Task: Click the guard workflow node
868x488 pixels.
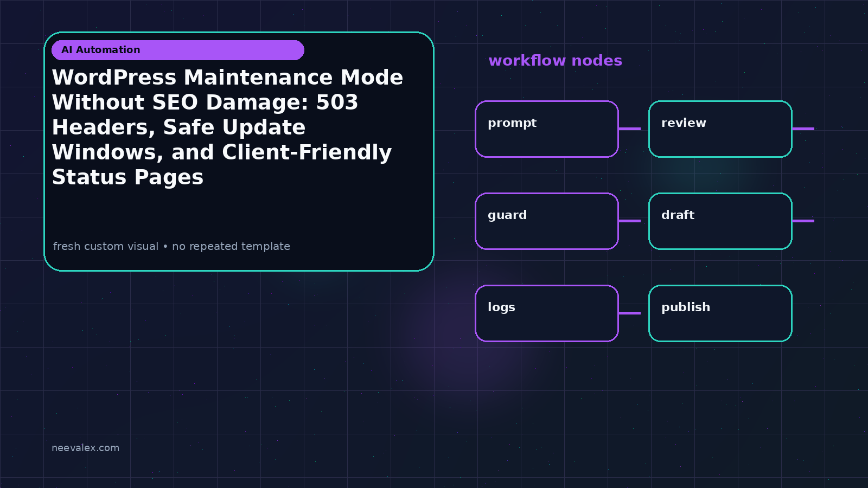Action: click(x=547, y=221)
